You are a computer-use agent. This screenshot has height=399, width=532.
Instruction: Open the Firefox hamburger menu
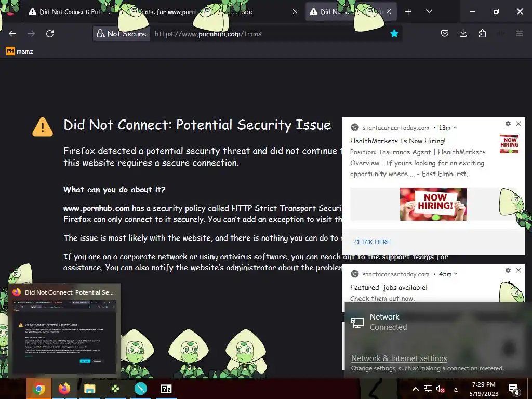(519, 33)
